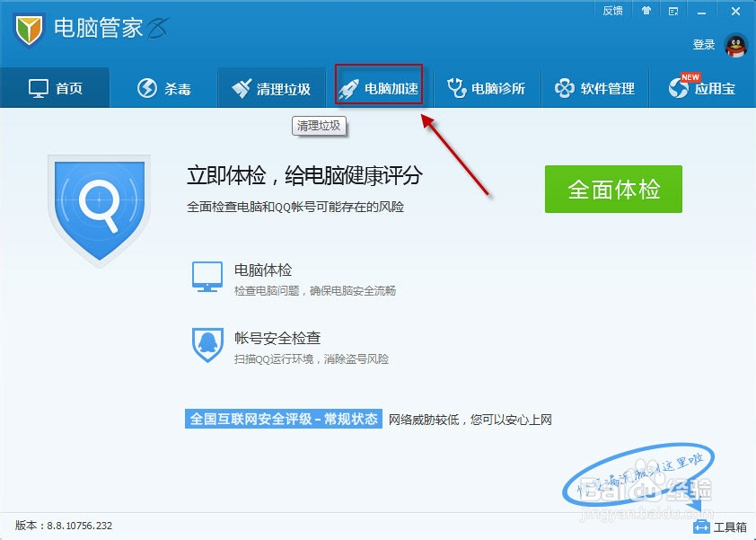Click the 清理垃圾 tooltip label
756x540 pixels.
[319, 127]
